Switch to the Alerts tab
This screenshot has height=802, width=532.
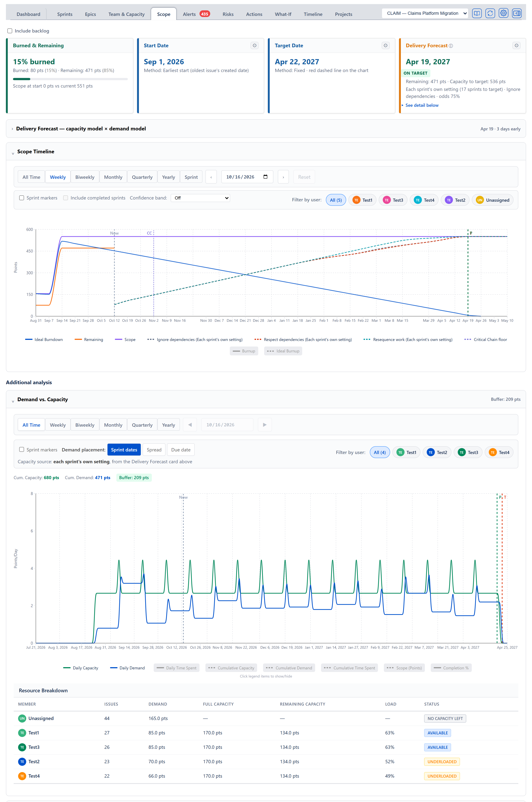click(196, 14)
